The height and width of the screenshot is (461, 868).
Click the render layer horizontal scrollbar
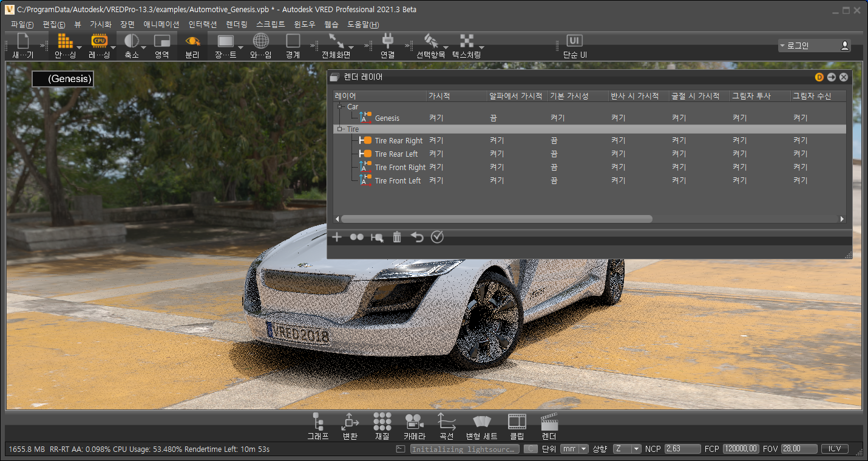click(496, 219)
